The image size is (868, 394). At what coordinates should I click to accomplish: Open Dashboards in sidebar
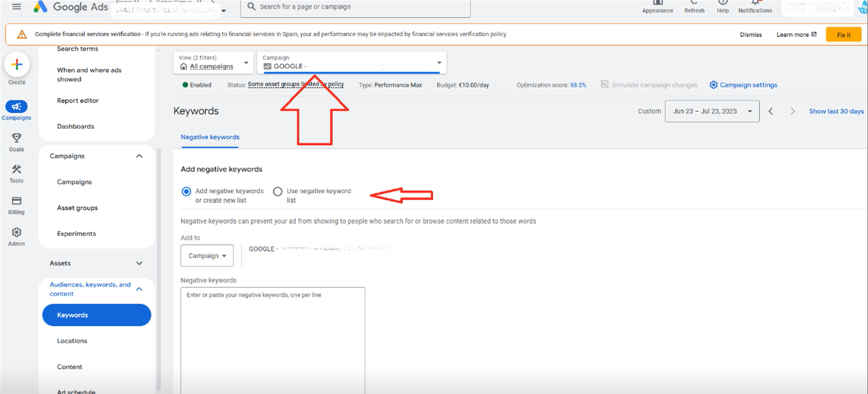75,126
